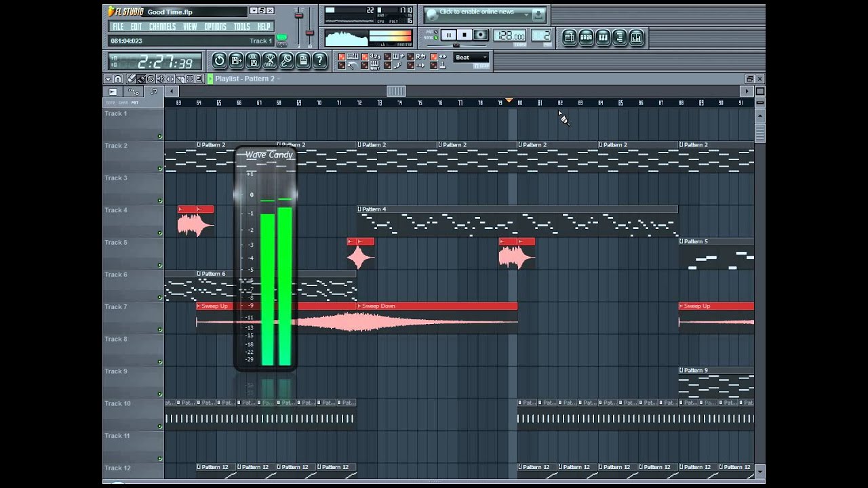Screen dimensions: 868x488
Task: Click the undo circular arrow shortcut icon
Action: [x=220, y=60]
